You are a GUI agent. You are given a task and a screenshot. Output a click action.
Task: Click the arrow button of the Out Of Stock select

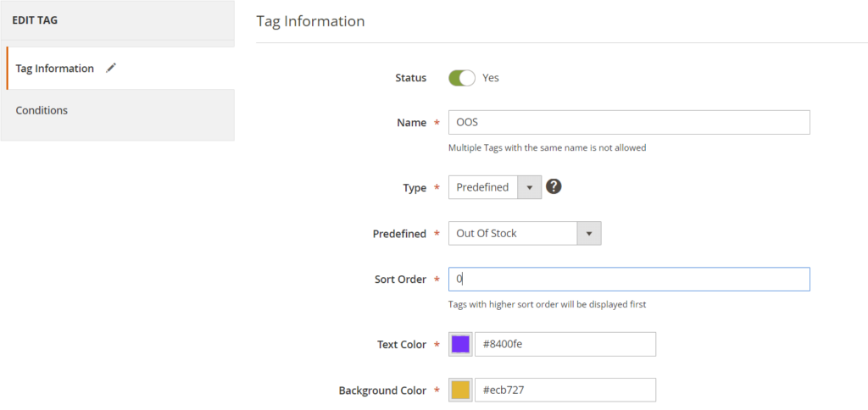(x=588, y=234)
